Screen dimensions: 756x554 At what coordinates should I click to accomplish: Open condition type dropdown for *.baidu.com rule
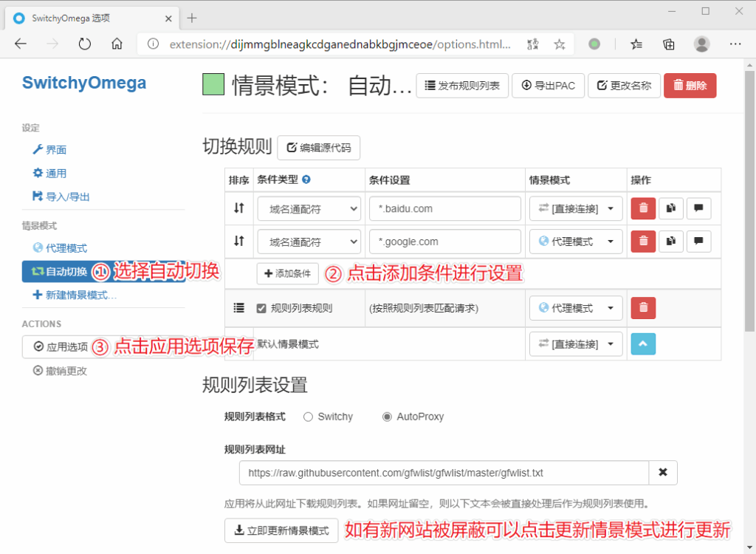(x=309, y=209)
